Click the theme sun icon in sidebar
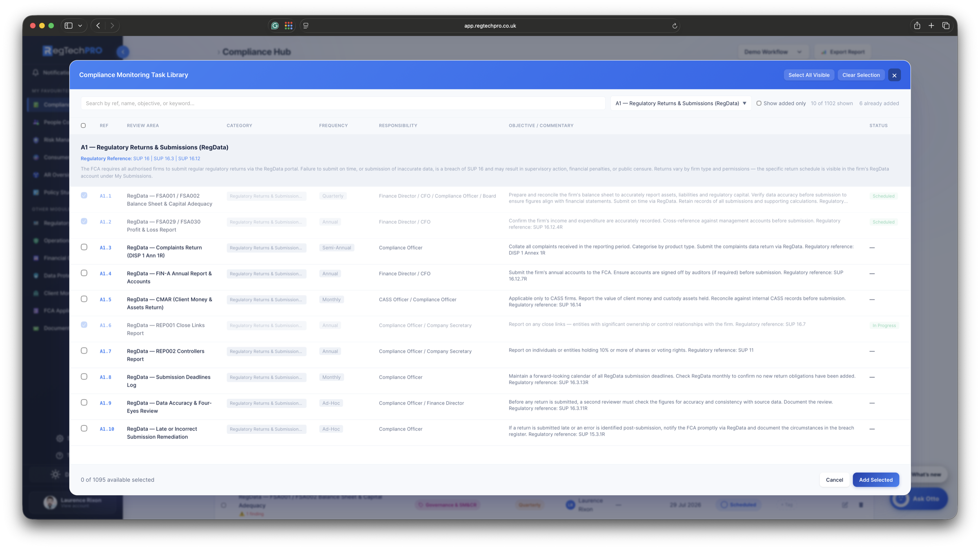Screen dimensions: 980x549 (56, 474)
